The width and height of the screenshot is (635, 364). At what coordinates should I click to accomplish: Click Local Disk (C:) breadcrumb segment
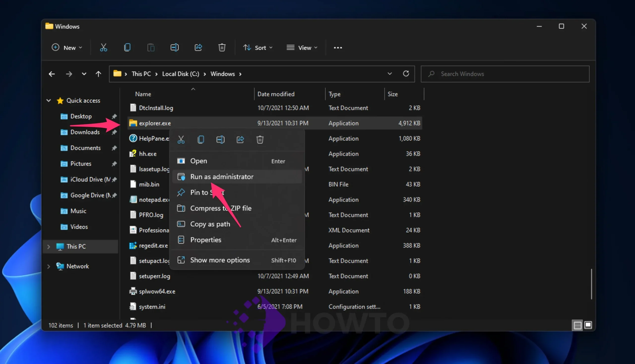tap(181, 74)
